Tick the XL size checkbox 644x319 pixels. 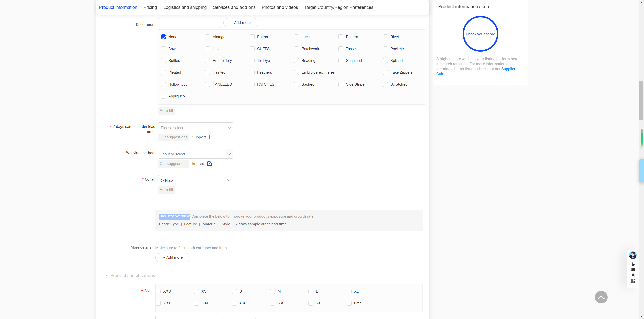click(x=349, y=291)
